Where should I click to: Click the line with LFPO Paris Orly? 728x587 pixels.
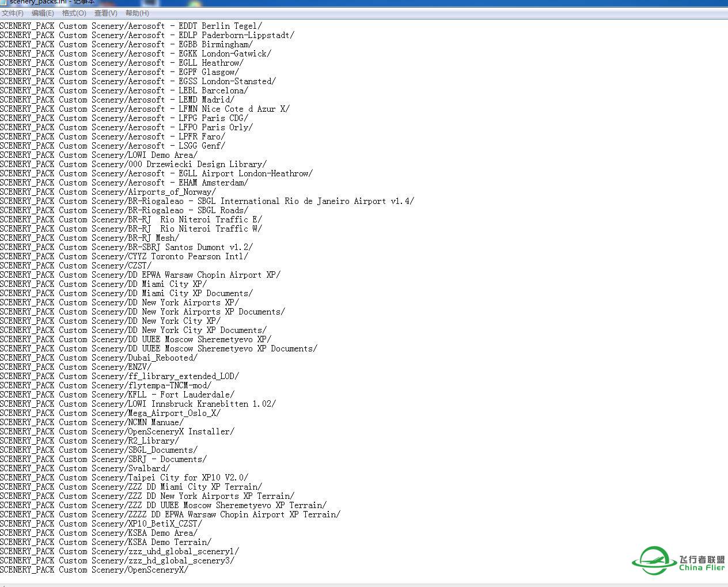pos(126,127)
